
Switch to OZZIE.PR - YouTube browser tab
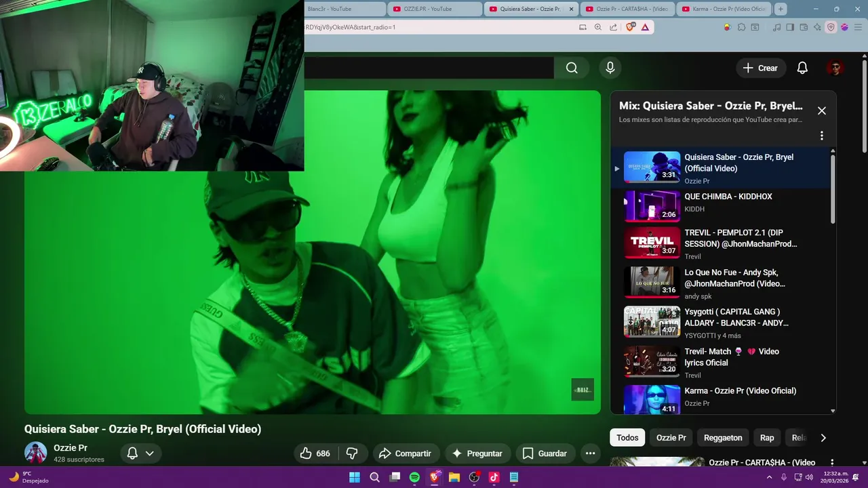click(x=435, y=9)
